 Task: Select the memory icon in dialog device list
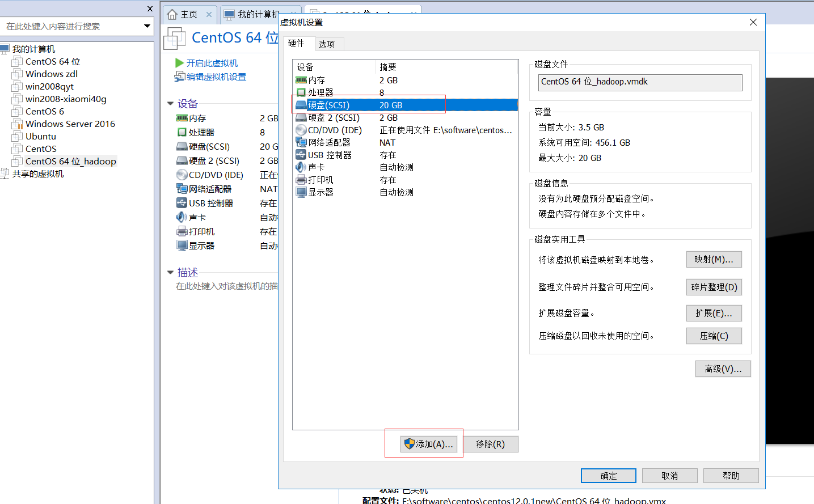point(301,80)
